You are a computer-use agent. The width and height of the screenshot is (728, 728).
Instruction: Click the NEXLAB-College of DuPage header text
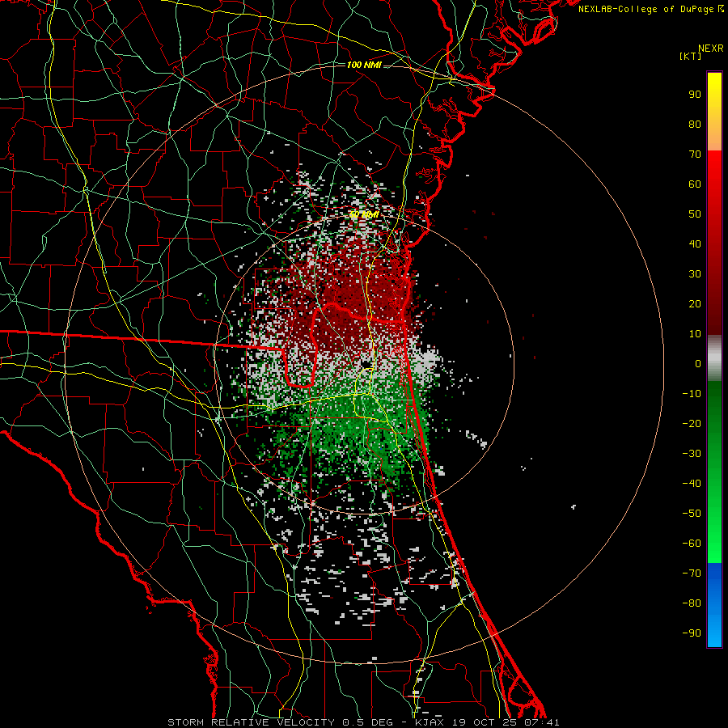[x=650, y=9]
